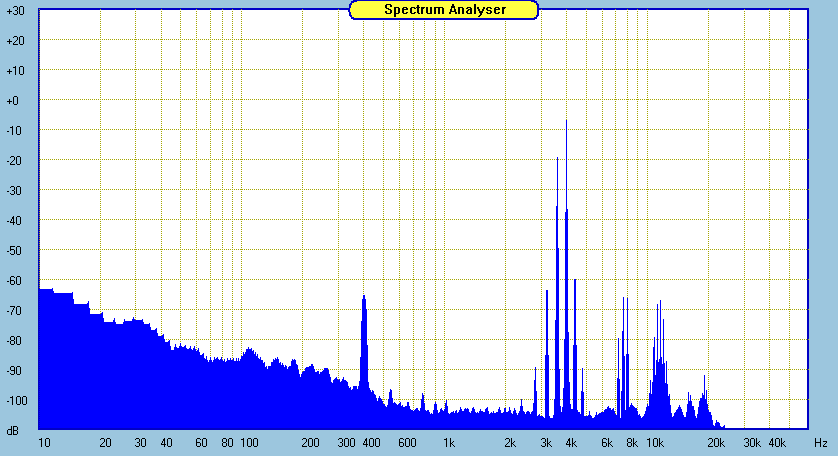This screenshot has width=838, height=456.
Task: Click the 80 Hz frequency label
Action: click(227, 443)
